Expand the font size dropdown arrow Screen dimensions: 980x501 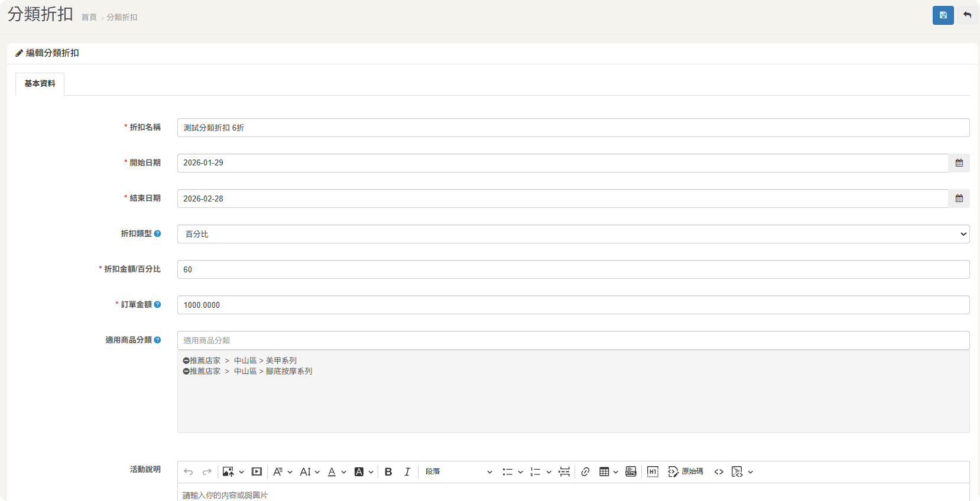317,472
